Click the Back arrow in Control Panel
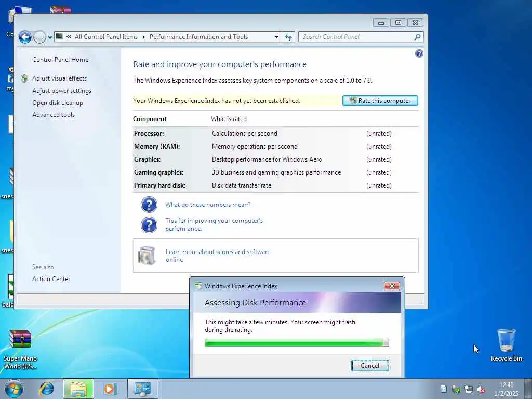 (x=25, y=37)
